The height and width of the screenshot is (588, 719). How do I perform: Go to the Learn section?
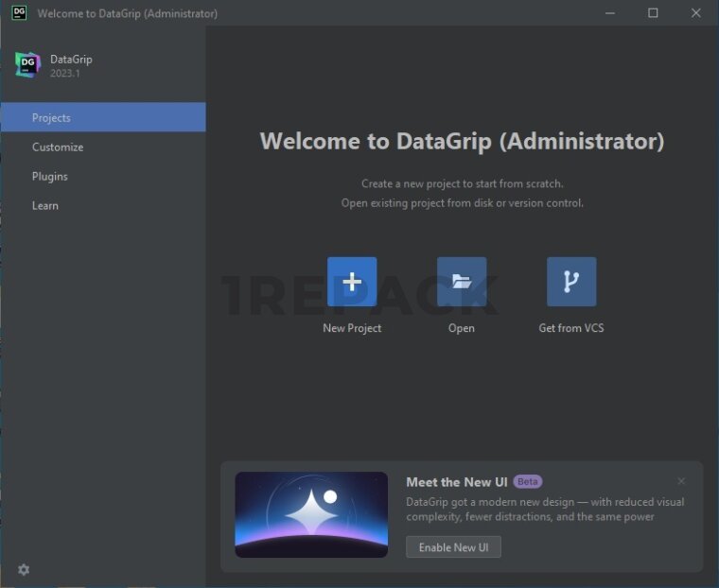[45, 206]
